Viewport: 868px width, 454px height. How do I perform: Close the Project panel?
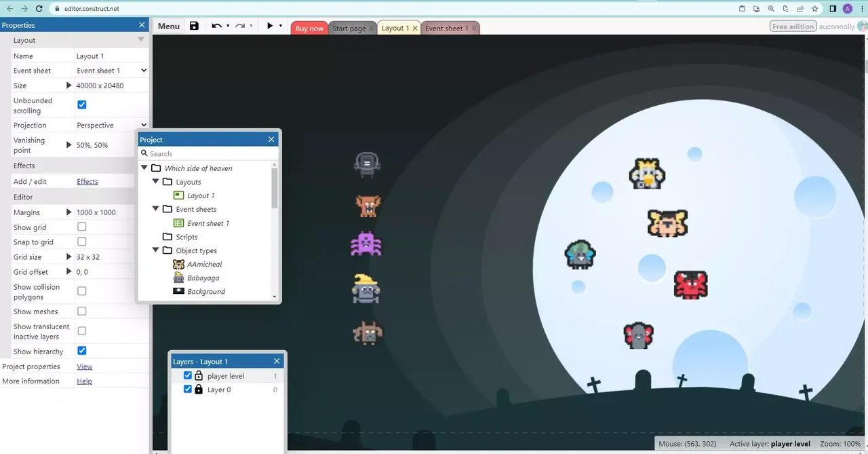click(271, 139)
